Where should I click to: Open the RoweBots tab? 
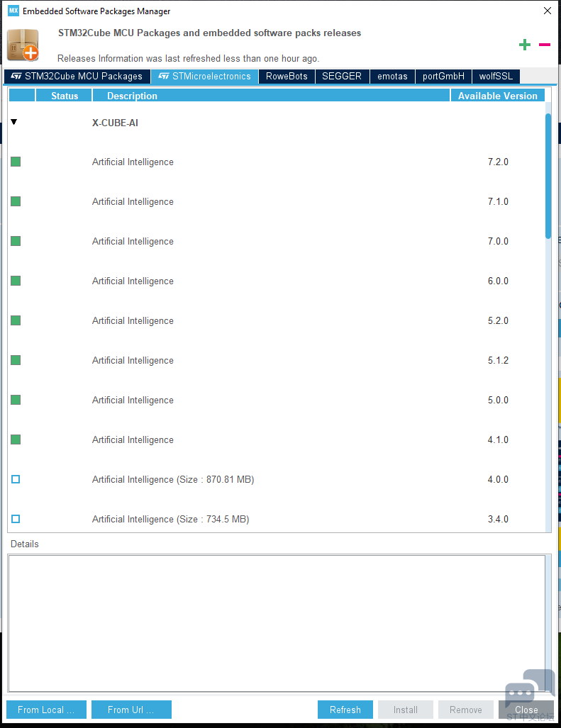[287, 76]
